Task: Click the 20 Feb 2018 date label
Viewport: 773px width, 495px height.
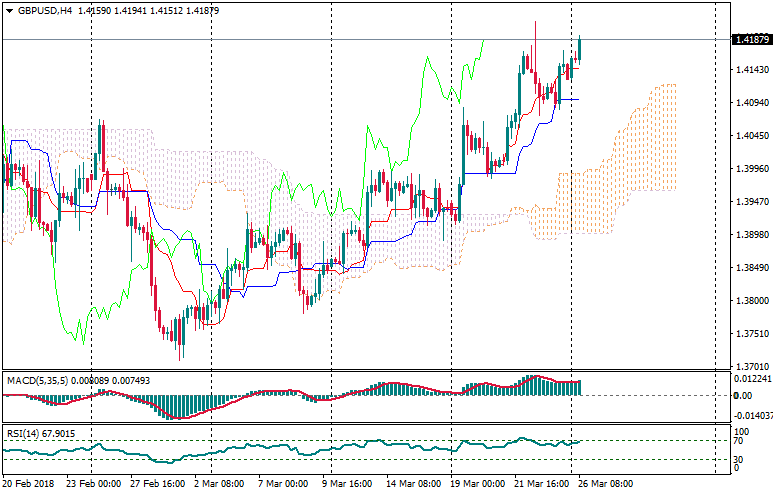Action: (x=28, y=483)
